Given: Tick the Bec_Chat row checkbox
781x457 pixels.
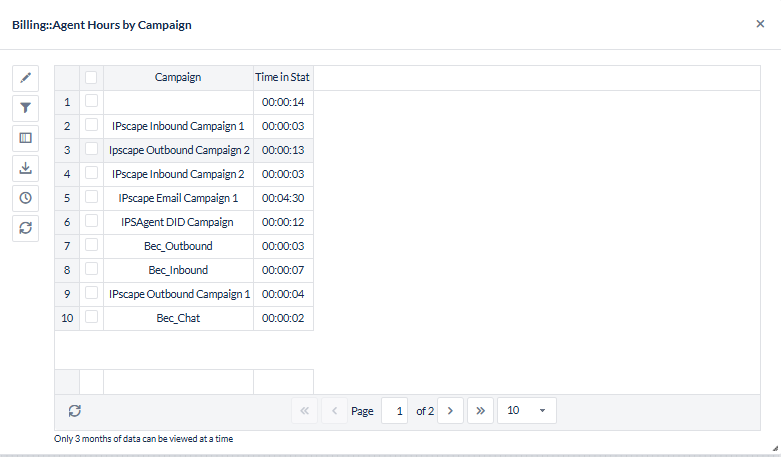Looking at the screenshot, I should coord(91,317).
